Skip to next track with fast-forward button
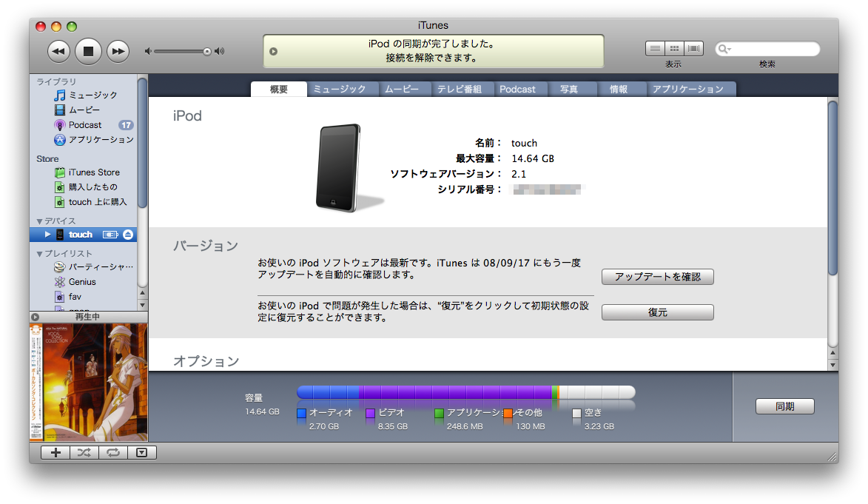Image resolution: width=868 pixels, height=504 pixels. click(x=118, y=52)
